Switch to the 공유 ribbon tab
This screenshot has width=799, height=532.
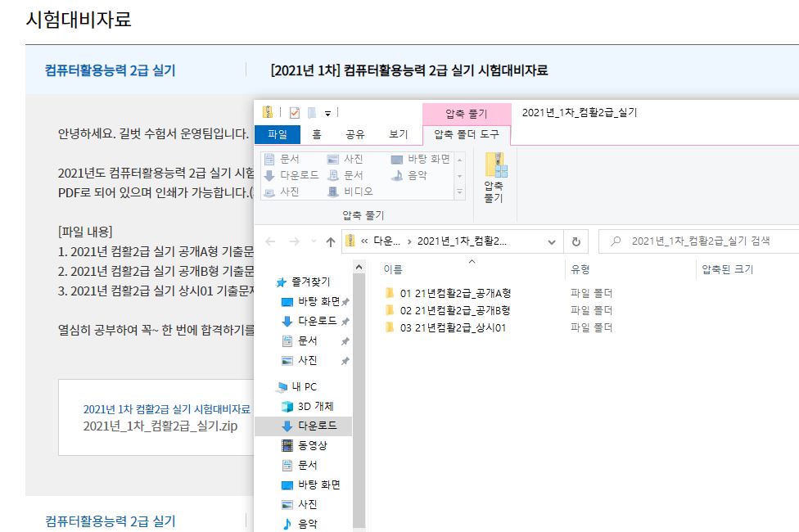click(355, 134)
